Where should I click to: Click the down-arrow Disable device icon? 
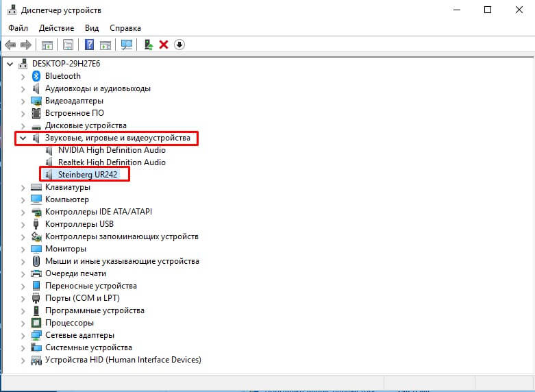coord(179,45)
